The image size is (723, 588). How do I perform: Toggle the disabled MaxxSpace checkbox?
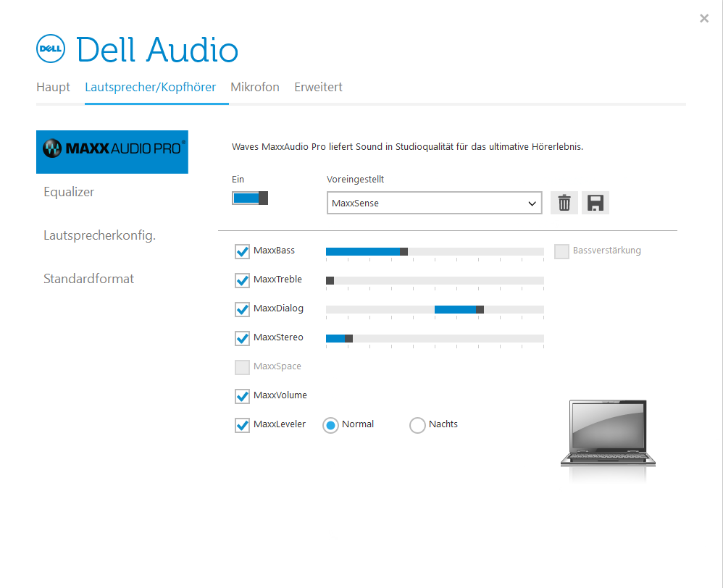[x=242, y=367]
